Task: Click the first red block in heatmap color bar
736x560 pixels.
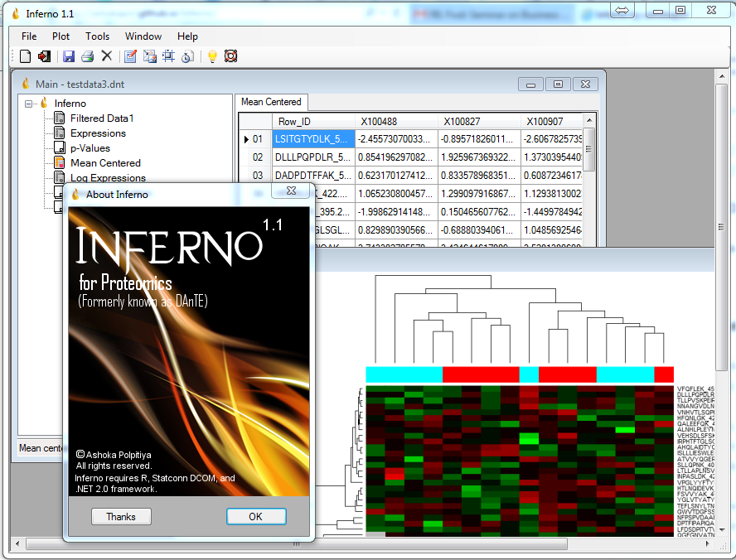Action: click(x=481, y=374)
